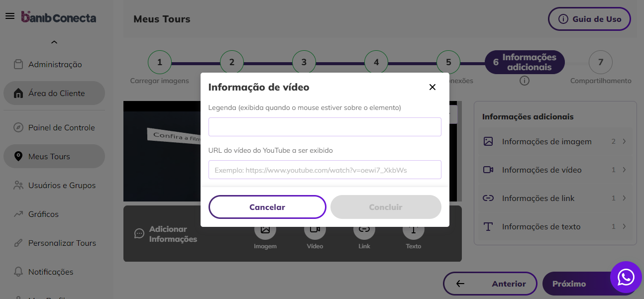Select Meus Tours in the sidebar
The image size is (644, 299).
click(x=54, y=156)
